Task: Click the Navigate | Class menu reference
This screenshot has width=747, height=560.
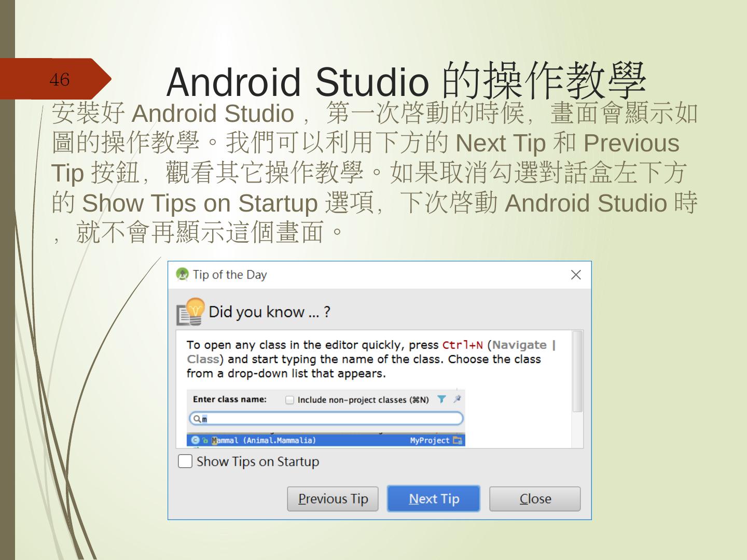Action: 371,352
